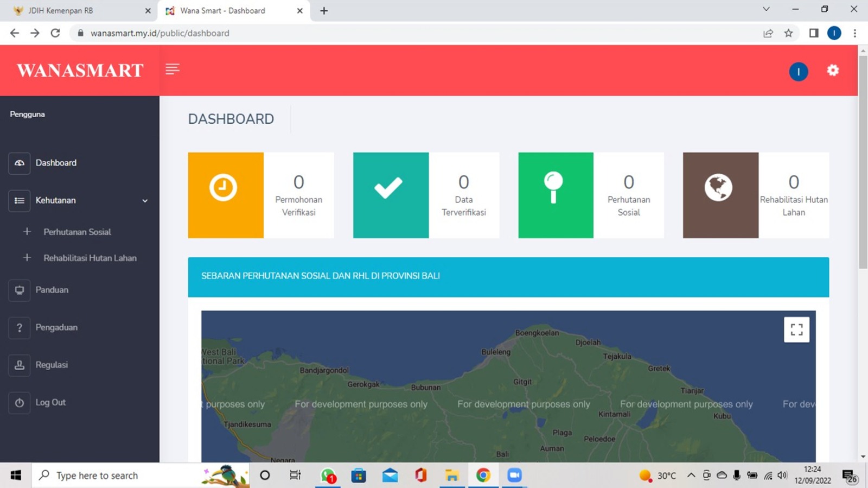Screen dimensions: 868x488
Task: Open Zoom from the Windows taskbar
Action: [514, 476]
